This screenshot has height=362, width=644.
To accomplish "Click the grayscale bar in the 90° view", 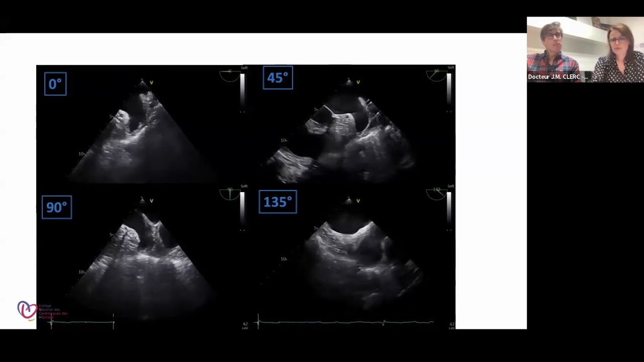I will [x=243, y=210].
